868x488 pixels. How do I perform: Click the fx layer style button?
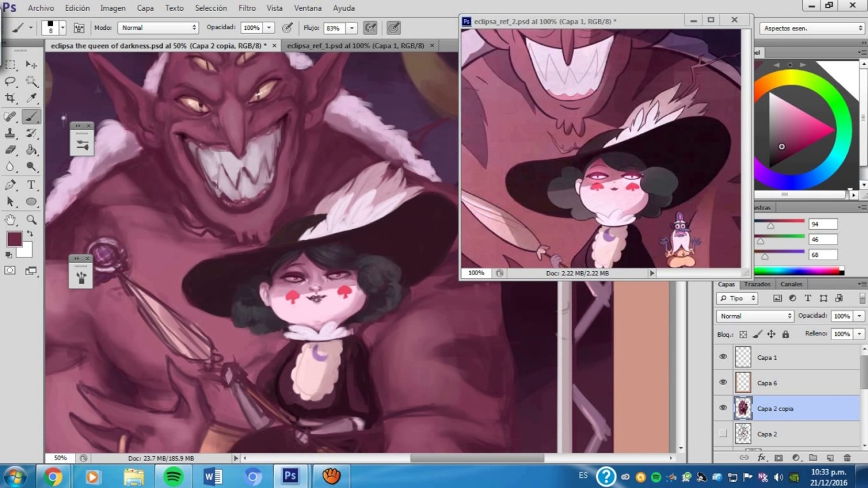pyautogui.click(x=762, y=458)
